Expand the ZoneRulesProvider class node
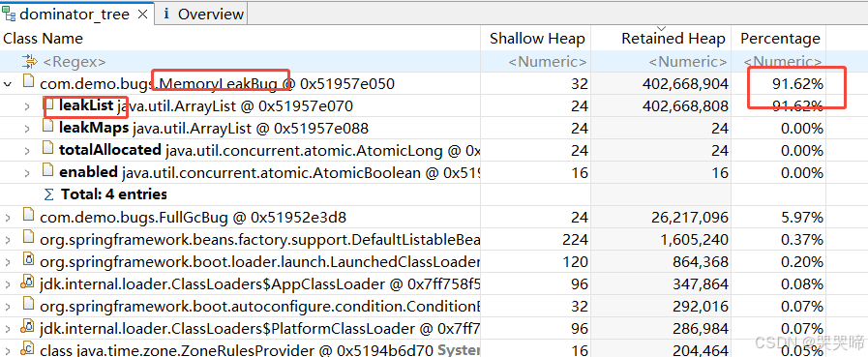868x357 pixels. click(7, 350)
